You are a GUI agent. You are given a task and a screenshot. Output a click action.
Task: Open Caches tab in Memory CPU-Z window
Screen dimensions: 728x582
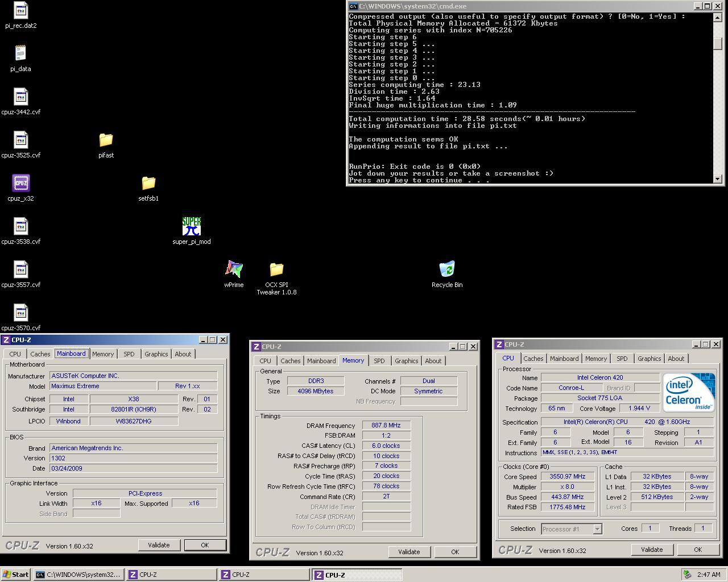pyautogui.click(x=291, y=361)
